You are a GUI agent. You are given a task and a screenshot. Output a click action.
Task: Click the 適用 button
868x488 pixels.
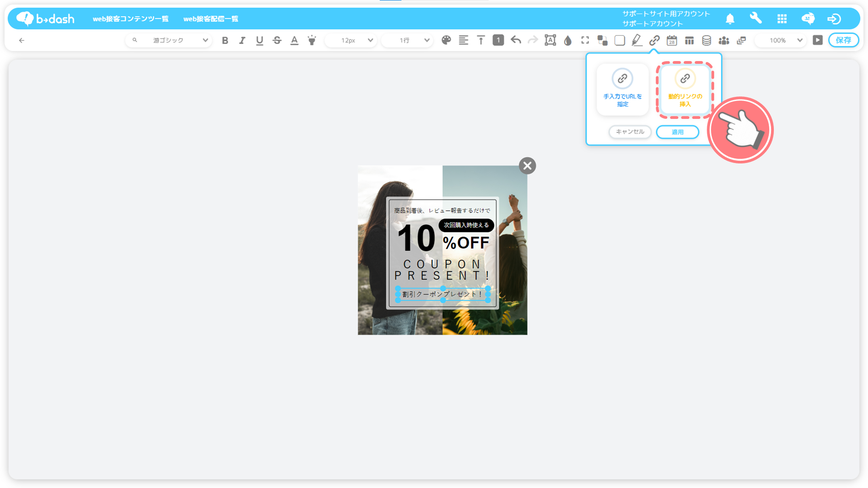point(677,132)
